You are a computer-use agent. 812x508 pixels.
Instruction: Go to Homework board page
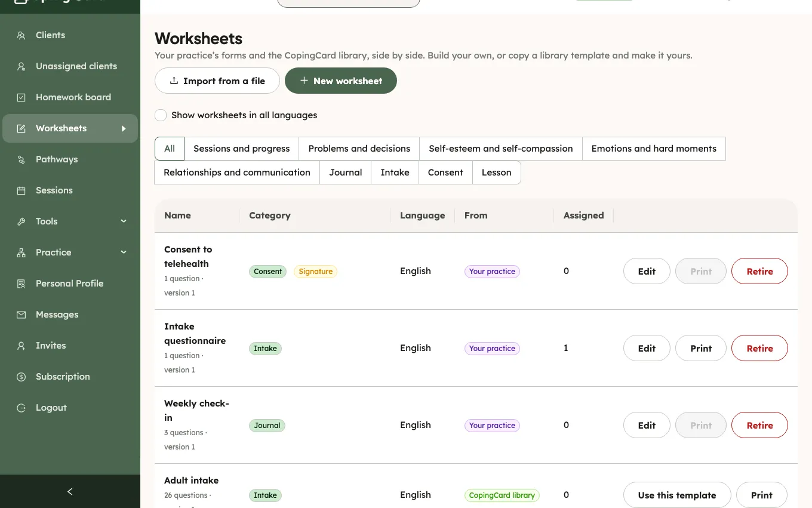pyautogui.click(x=70, y=97)
